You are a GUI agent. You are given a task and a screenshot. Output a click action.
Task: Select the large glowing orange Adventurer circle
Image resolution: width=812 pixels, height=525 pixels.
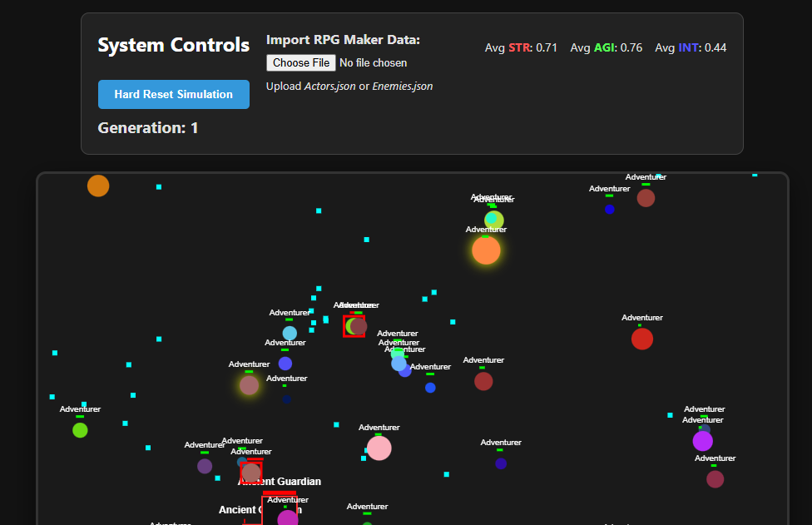coord(486,250)
